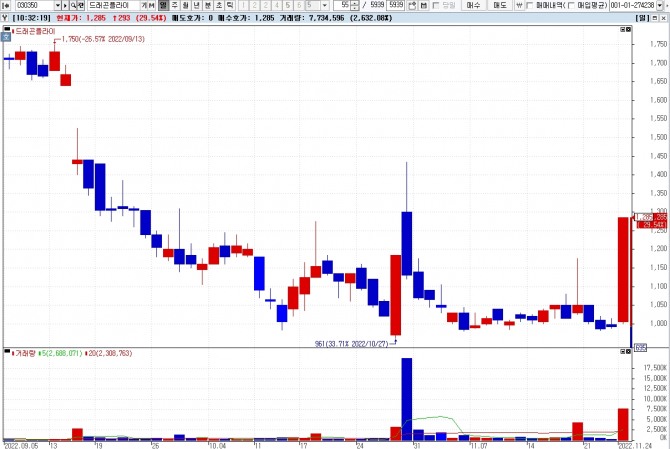670x449 pixels.
Task: Click the date label 2022.09.05 on axis
Action: (21, 446)
